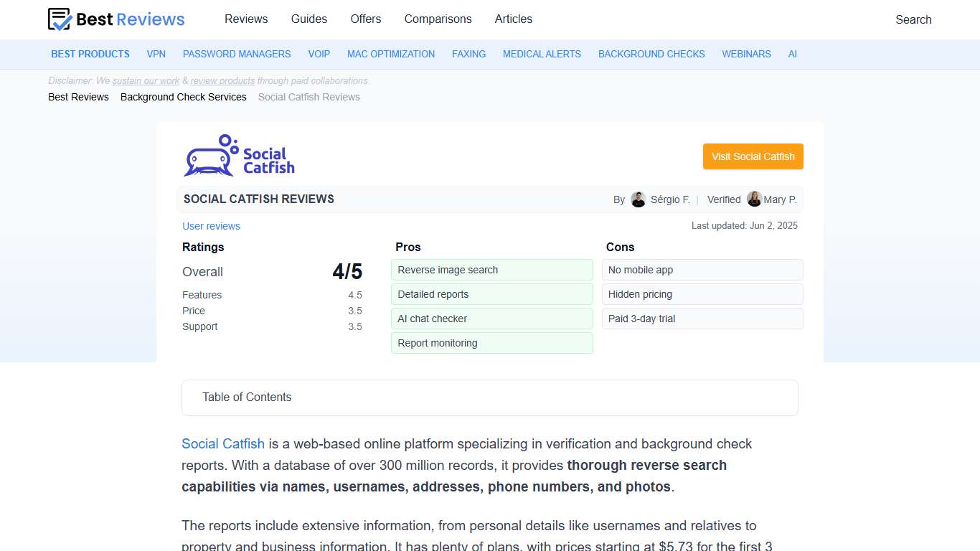This screenshot has width=980, height=551.
Task: Switch to the BACKGROUND CHECKS category
Action: pos(651,54)
